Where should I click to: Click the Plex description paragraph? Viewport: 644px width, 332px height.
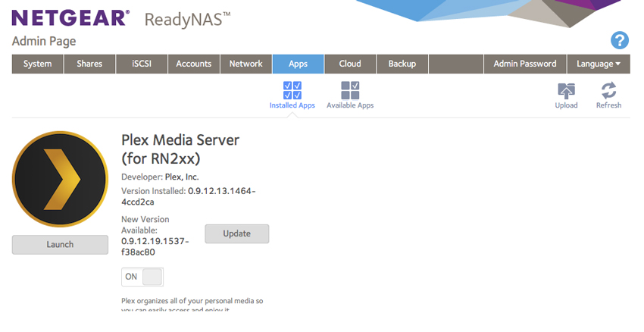[192, 305]
